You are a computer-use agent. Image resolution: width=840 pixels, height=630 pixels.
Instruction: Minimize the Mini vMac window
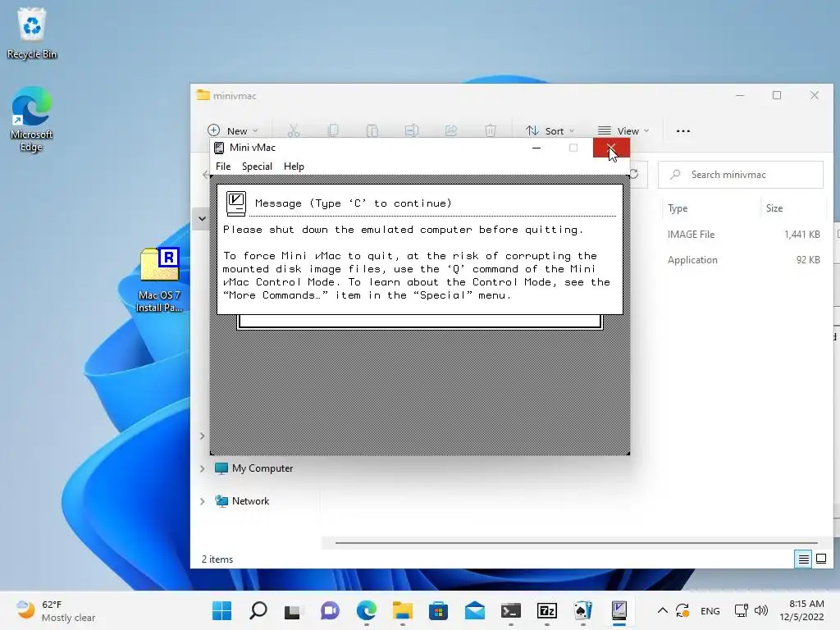pos(536,148)
